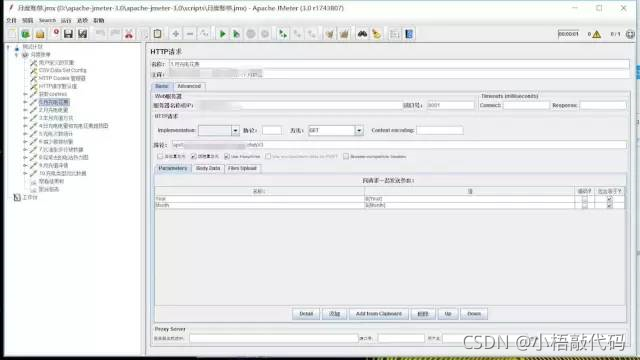Open the Templates toolbar icon

coord(26,34)
